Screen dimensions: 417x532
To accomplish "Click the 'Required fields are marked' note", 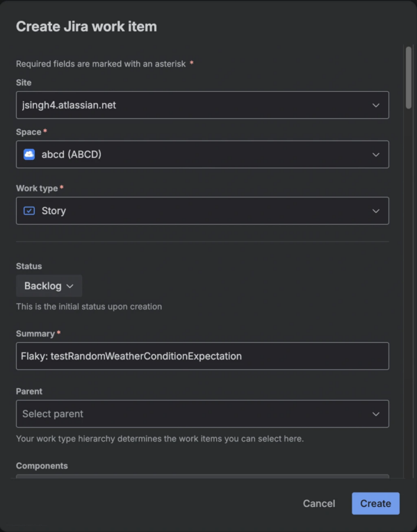I will (x=104, y=64).
